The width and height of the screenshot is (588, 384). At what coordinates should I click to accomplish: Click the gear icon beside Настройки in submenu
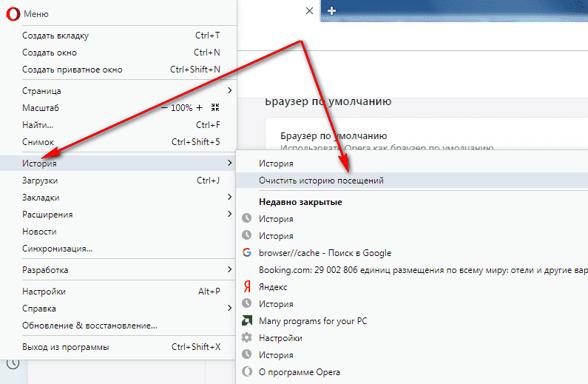pos(247,338)
